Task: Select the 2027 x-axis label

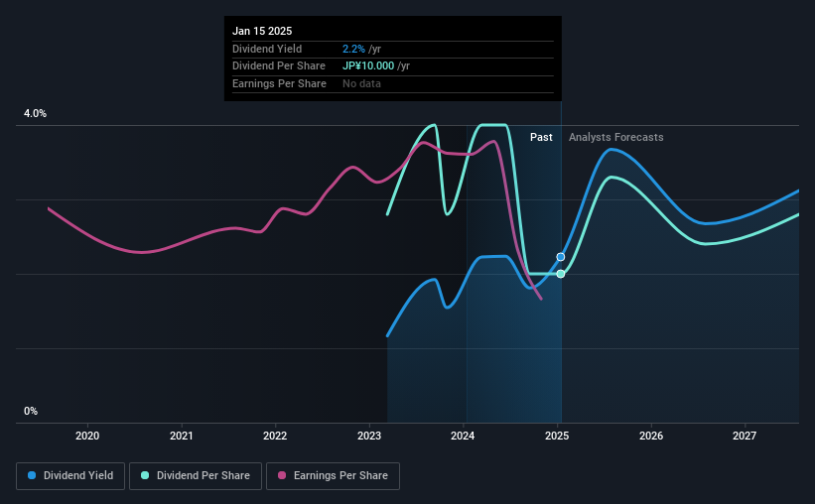Action: pyautogui.click(x=745, y=436)
